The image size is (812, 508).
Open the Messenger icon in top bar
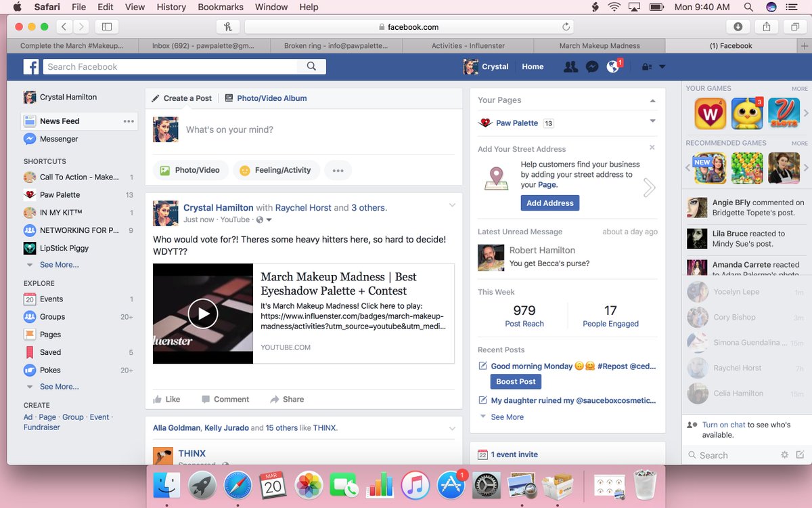(592, 66)
